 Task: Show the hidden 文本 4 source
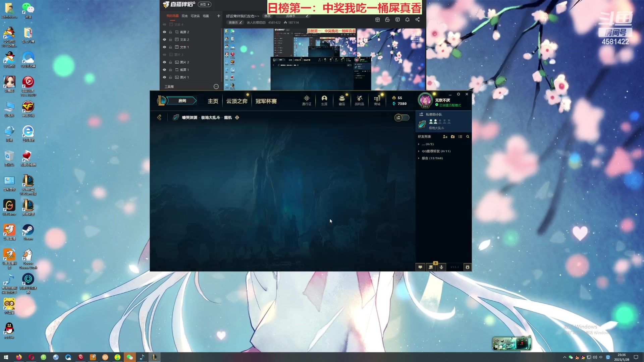pos(164,24)
